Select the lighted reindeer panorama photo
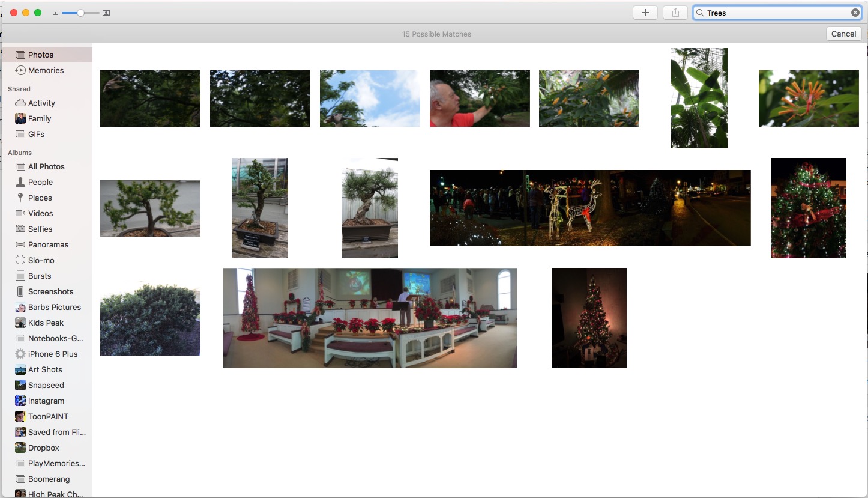Viewport: 868px width, 498px height. click(590, 208)
